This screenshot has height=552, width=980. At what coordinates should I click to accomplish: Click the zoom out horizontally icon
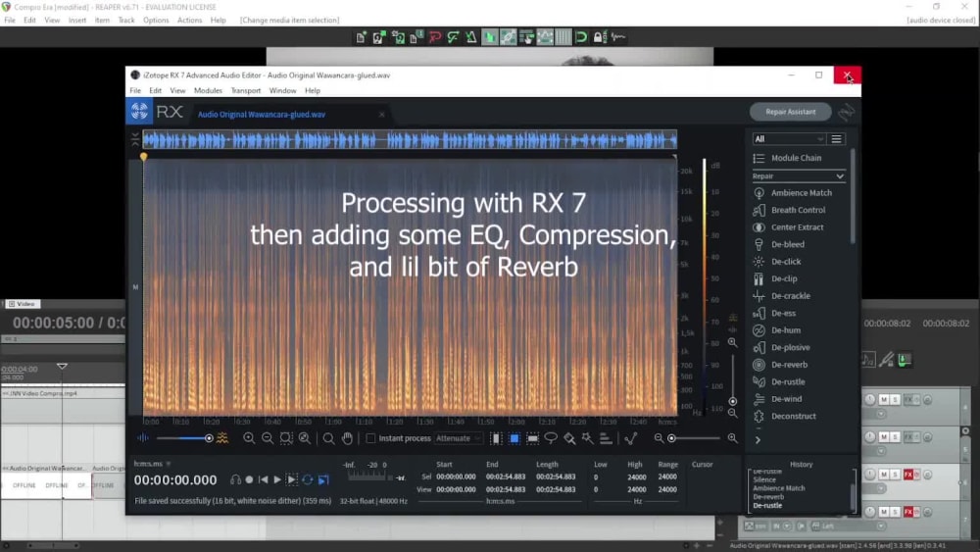[x=268, y=438]
